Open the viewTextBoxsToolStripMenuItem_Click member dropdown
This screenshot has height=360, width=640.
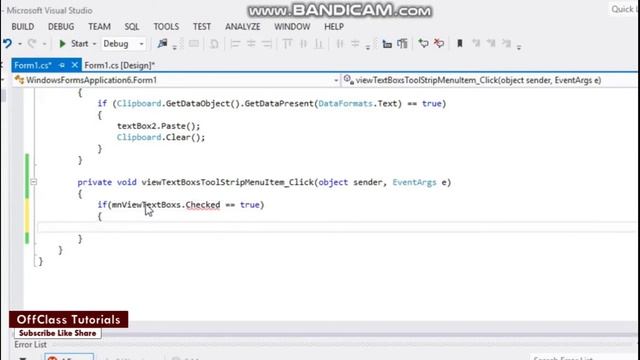click(x=489, y=80)
